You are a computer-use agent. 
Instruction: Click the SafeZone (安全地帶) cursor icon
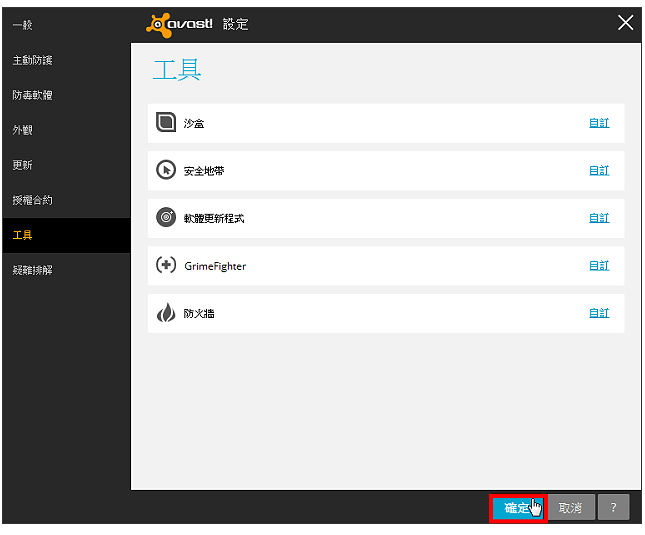[166, 170]
